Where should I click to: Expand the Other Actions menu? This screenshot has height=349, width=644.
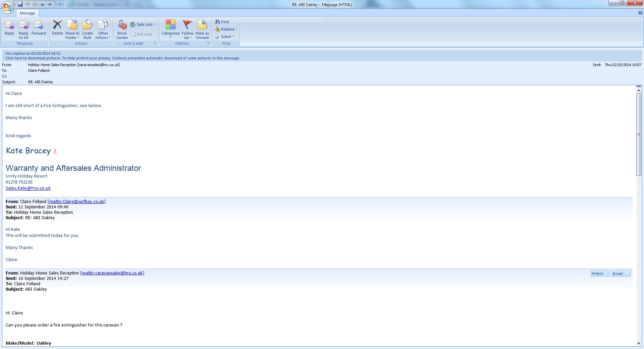pyautogui.click(x=103, y=29)
